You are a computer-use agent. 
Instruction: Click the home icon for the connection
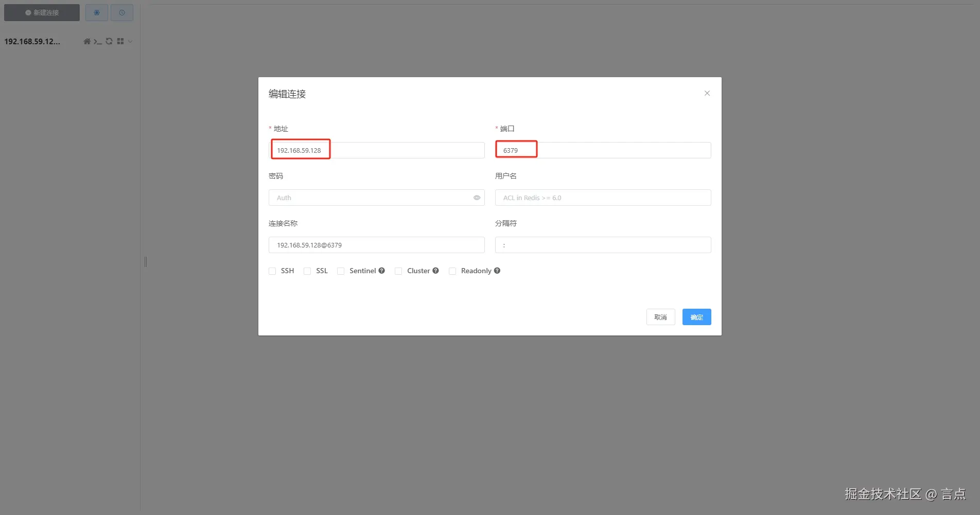(x=86, y=41)
